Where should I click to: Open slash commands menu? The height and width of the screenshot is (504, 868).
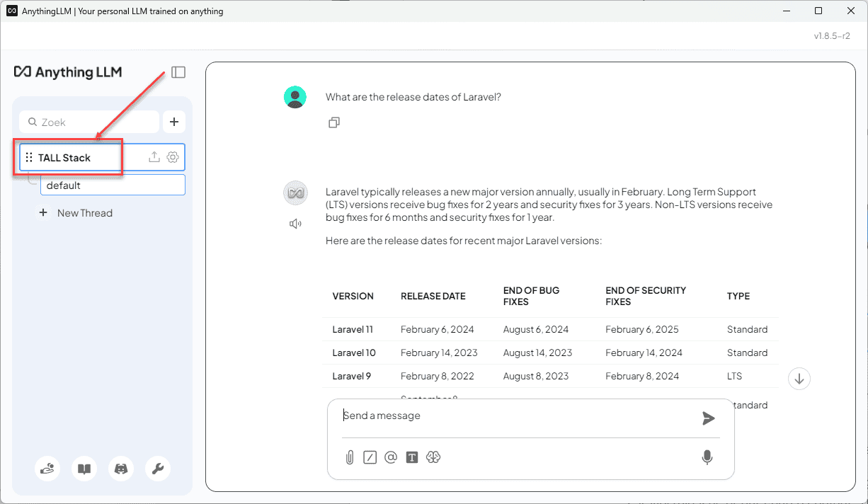point(370,457)
